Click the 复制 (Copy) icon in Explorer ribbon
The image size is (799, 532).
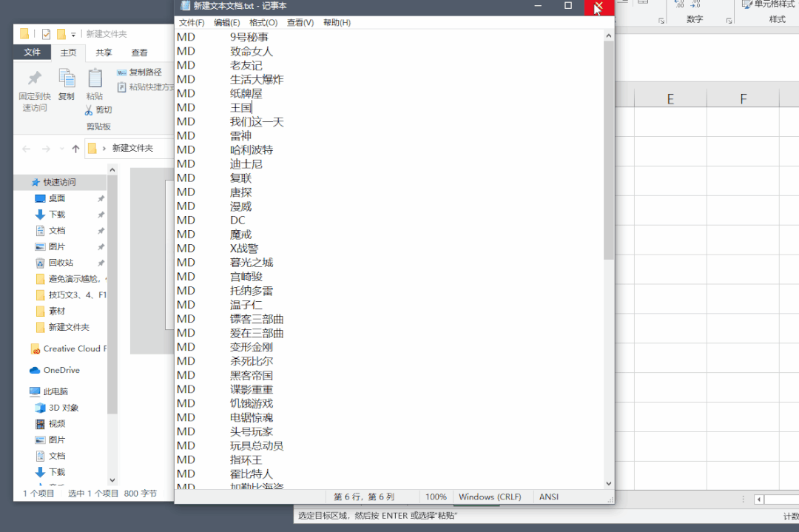click(x=67, y=79)
